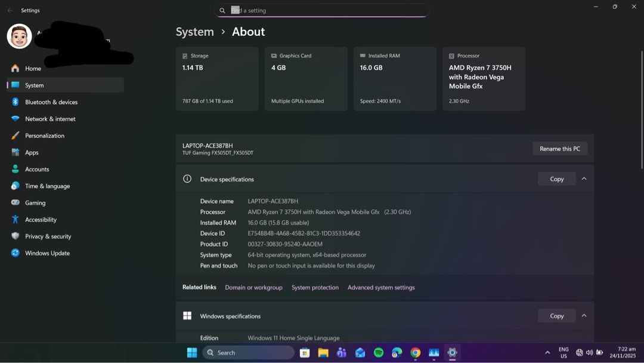The image size is (644, 363).
Task: Open Spotify from the taskbar
Action: [379, 353]
